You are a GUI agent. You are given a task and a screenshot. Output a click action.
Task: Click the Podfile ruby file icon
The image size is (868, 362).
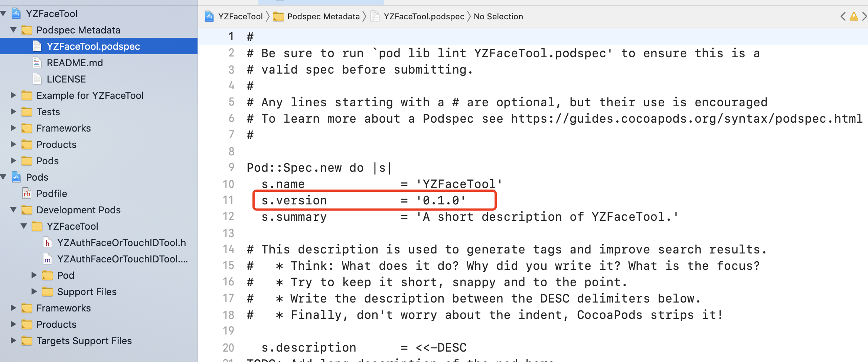[x=27, y=194]
